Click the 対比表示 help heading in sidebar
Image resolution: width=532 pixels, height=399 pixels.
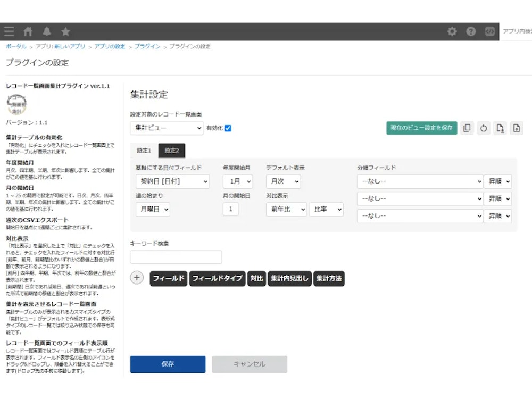pos(18,238)
